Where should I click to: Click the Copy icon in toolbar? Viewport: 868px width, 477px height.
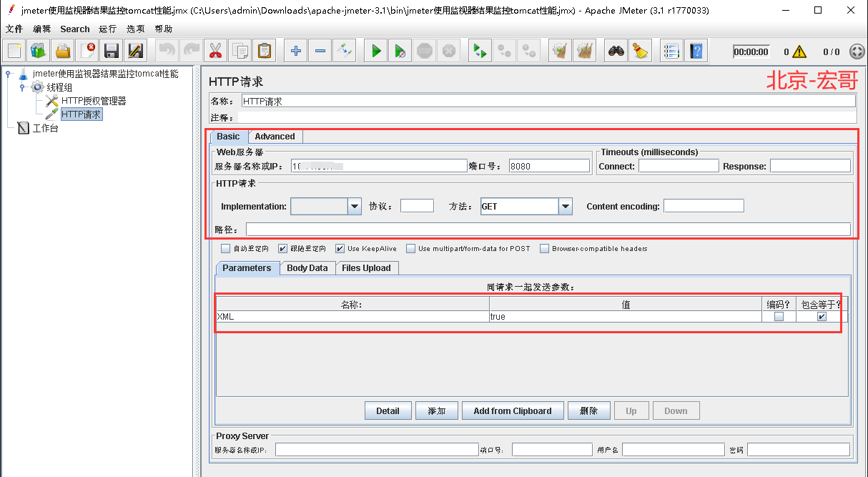240,51
